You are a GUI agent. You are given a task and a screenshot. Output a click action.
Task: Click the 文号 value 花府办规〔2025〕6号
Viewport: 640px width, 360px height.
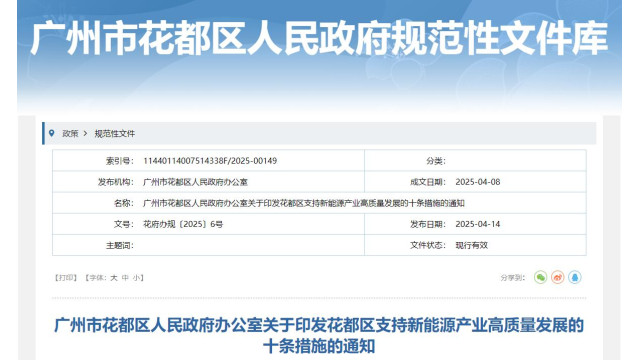click(183, 224)
